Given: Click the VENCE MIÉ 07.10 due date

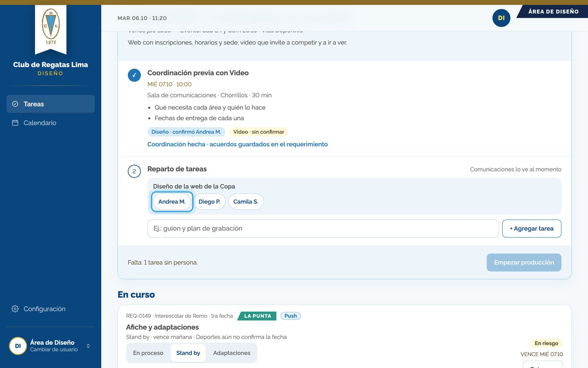Looking at the screenshot, I should pos(542,354).
